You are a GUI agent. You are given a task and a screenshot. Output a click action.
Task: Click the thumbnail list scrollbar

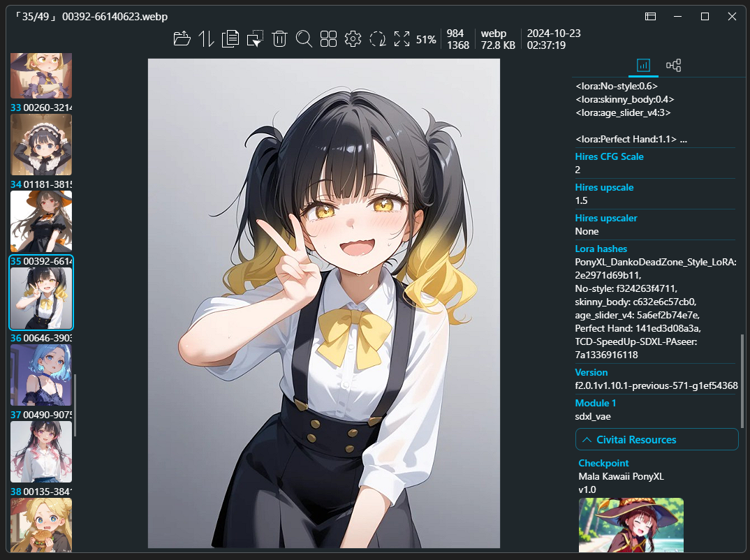click(x=75, y=405)
